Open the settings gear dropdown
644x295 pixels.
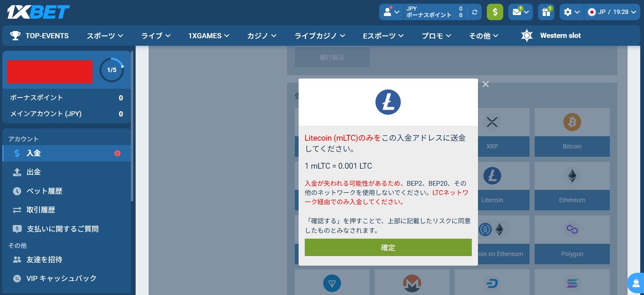tap(572, 12)
